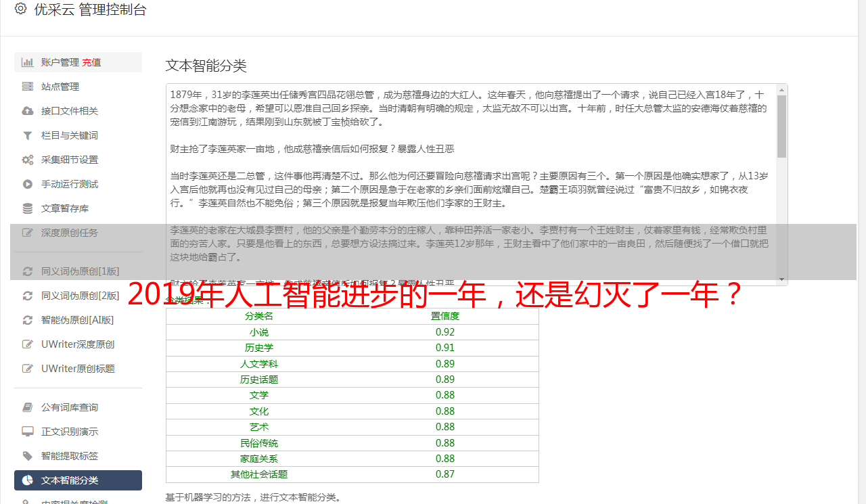Open 同义词伪原创[1版] tool
This screenshot has height=504, width=866.
point(78,271)
